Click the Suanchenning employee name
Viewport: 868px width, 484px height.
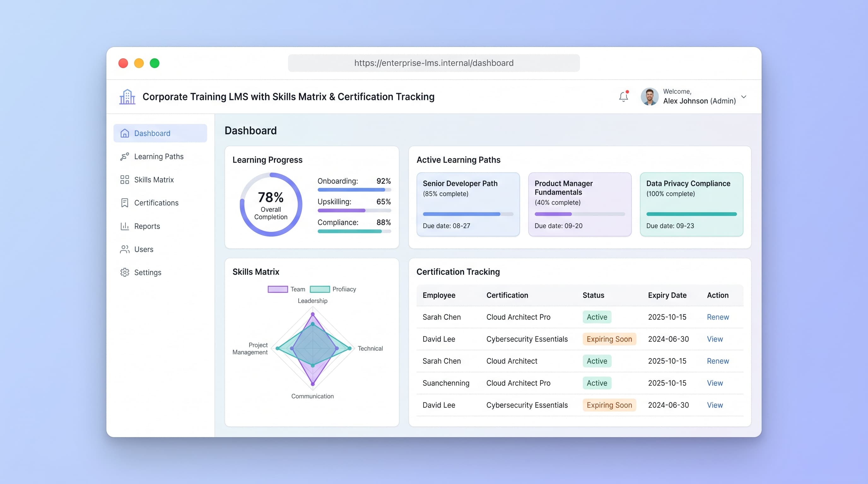[x=446, y=383]
